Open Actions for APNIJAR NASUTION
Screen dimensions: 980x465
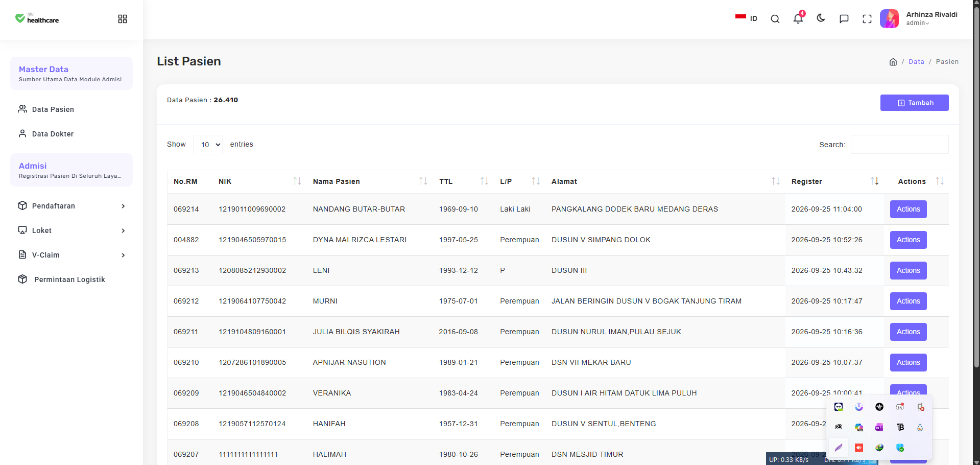(909, 362)
